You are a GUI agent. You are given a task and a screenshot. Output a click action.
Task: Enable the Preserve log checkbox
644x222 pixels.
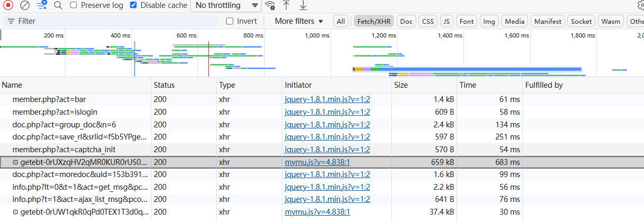[74, 5]
